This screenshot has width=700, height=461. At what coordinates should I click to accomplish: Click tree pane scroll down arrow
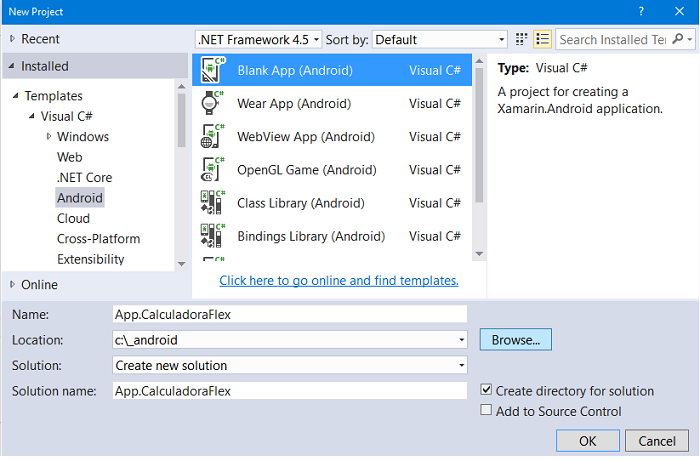[x=181, y=264]
